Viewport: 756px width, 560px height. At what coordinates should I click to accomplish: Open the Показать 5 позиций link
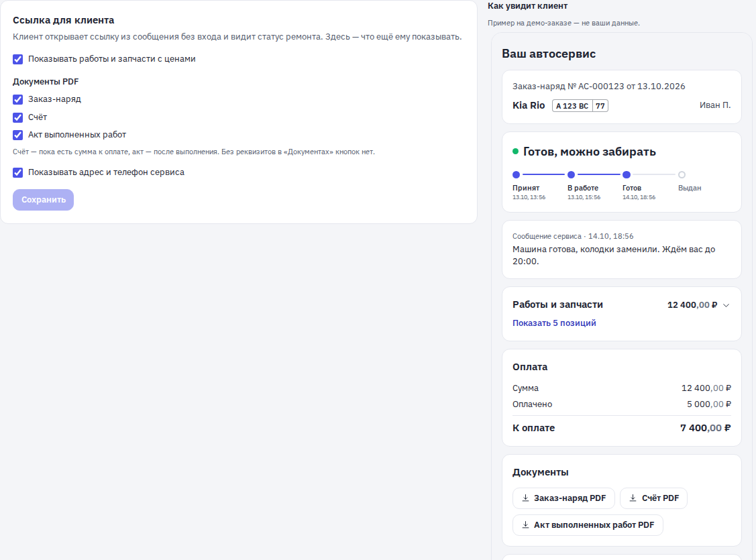click(554, 323)
